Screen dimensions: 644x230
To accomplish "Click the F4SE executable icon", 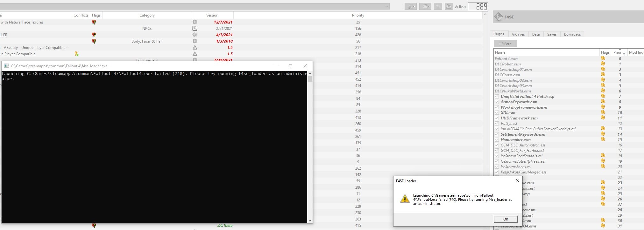I will click(x=498, y=17).
